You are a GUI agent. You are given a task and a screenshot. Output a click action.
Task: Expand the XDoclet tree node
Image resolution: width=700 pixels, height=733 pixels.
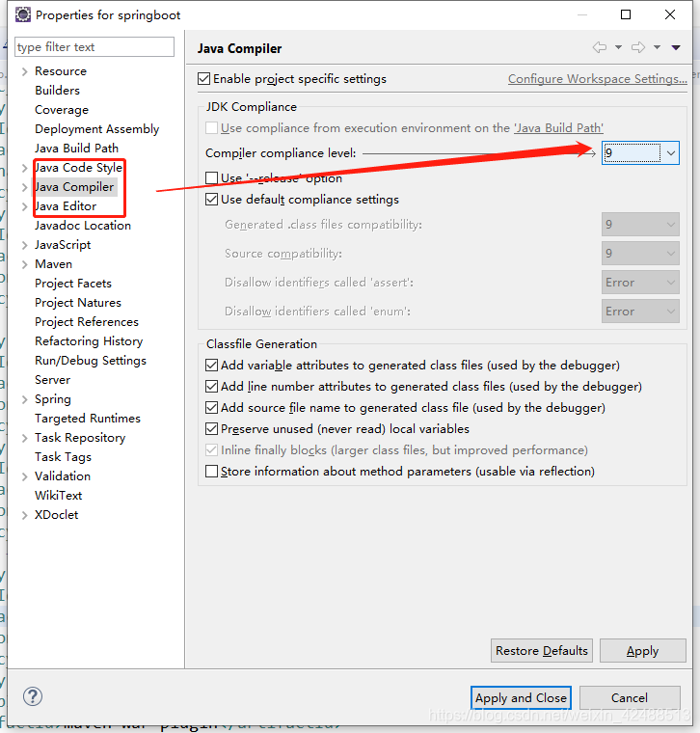(x=25, y=515)
